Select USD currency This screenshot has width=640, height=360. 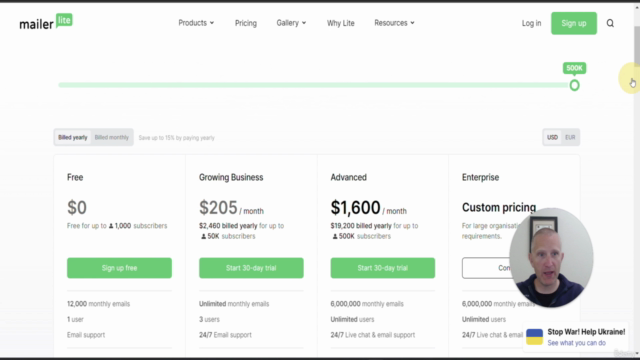pos(552,138)
